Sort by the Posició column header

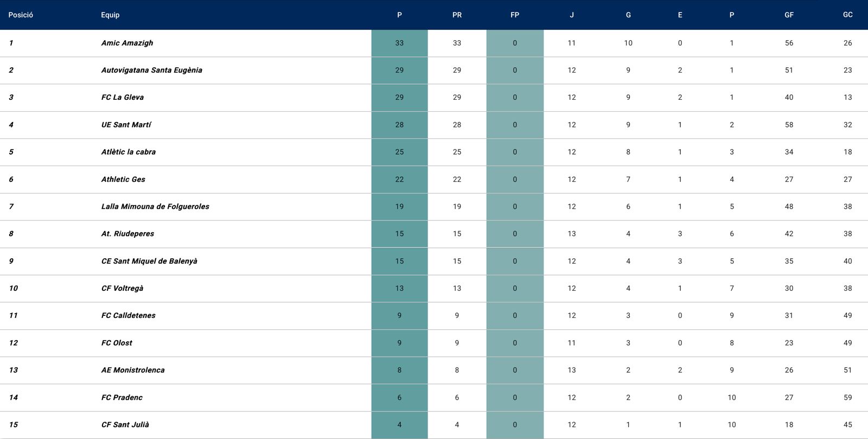click(x=21, y=15)
